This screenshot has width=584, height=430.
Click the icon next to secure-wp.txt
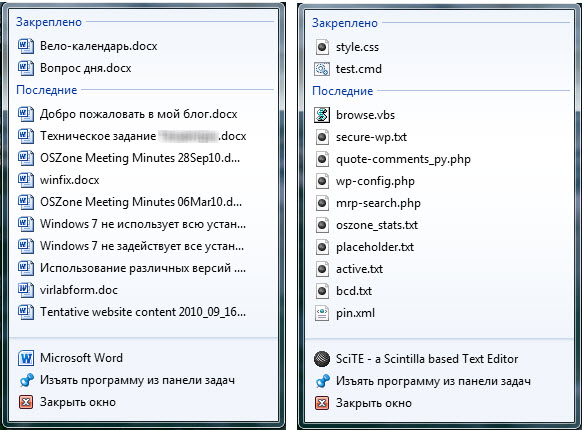322,137
